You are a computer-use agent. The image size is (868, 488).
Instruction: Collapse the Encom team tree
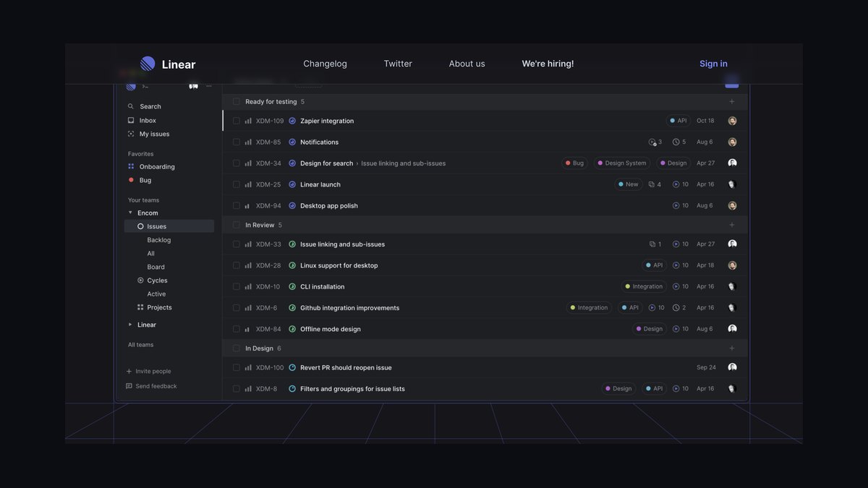point(130,213)
